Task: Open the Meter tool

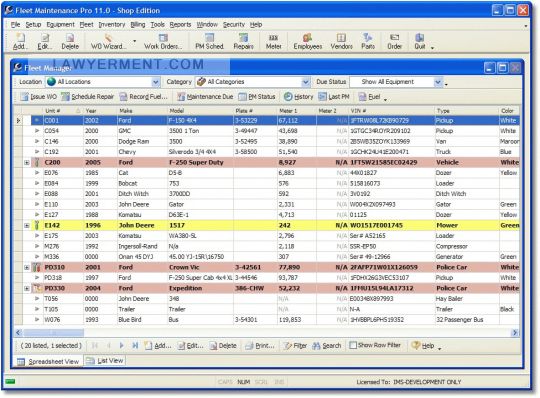Action: 273,42
